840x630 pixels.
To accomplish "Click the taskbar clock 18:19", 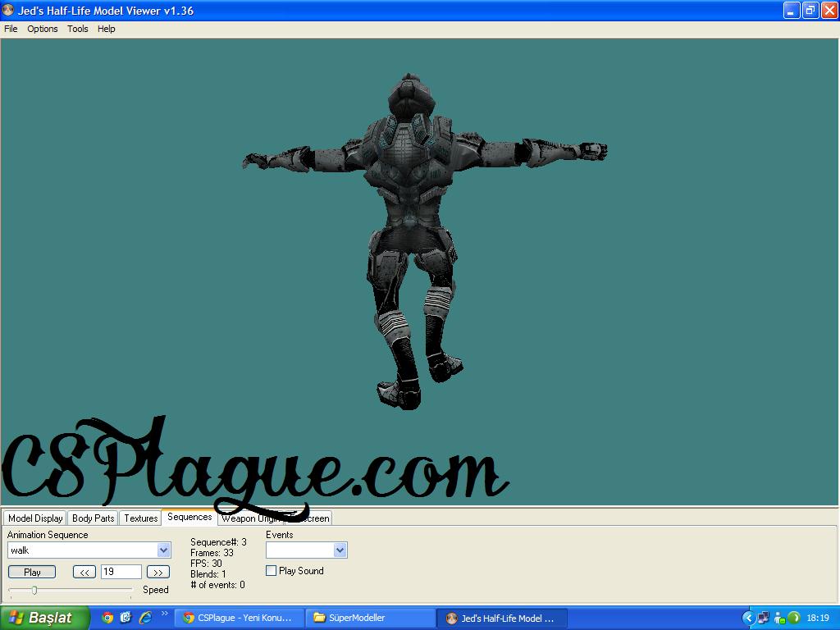I will tap(818, 618).
